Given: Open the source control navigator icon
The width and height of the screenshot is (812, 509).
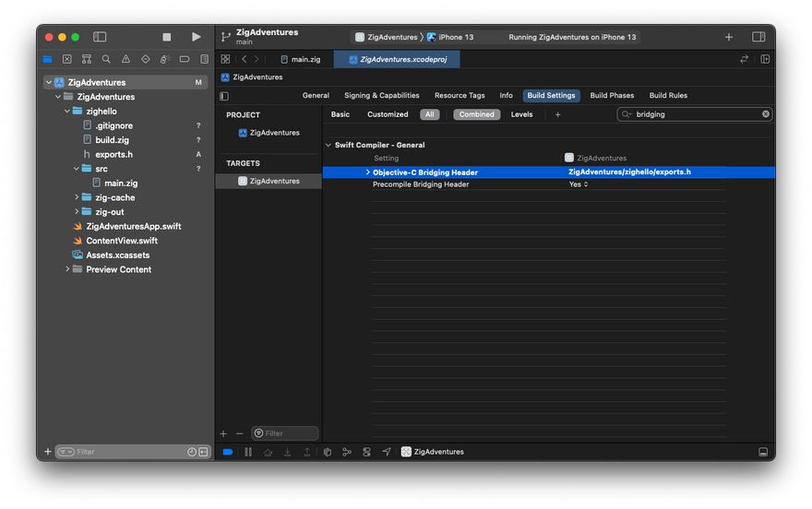Looking at the screenshot, I should click(x=66, y=59).
